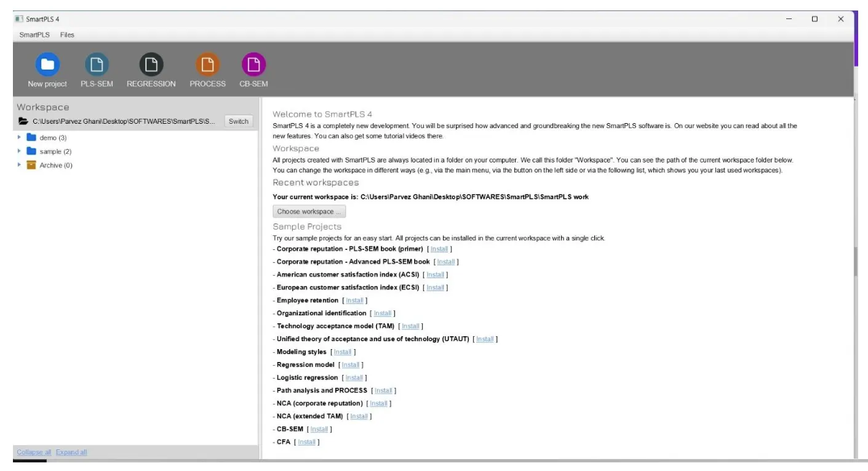Click the New project icon
This screenshot has height=471, width=868.
coord(47,65)
